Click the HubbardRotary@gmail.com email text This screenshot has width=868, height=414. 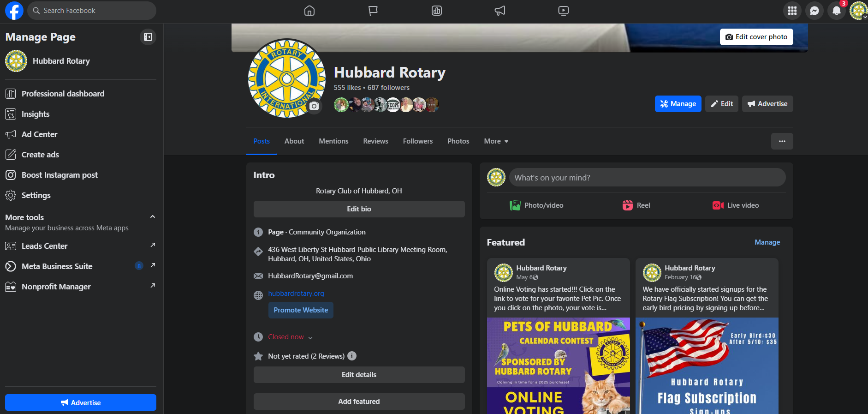[x=310, y=276]
